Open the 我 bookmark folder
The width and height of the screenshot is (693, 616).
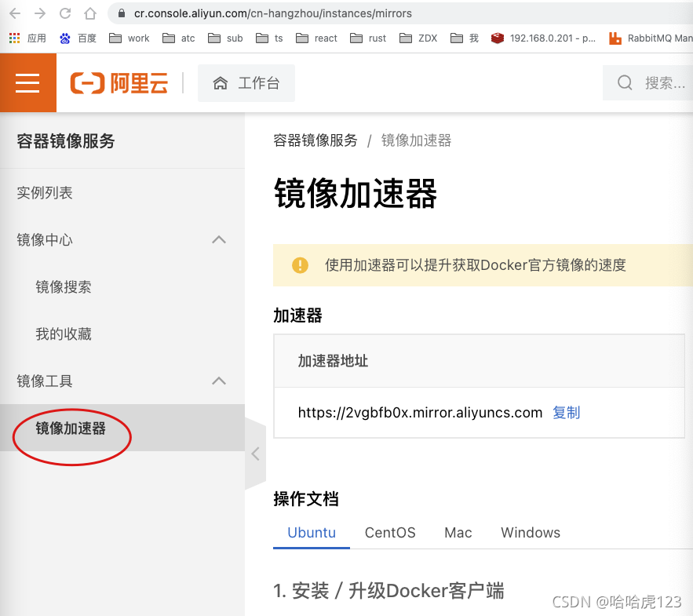(465, 38)
